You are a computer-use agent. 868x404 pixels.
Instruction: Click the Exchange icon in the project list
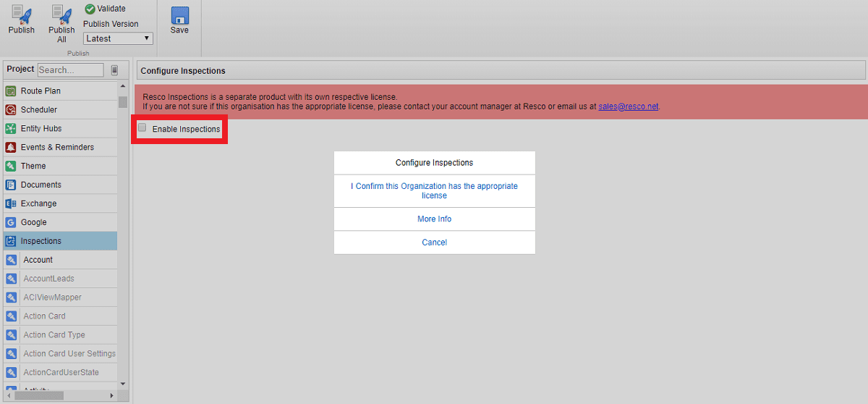point(11,204)
